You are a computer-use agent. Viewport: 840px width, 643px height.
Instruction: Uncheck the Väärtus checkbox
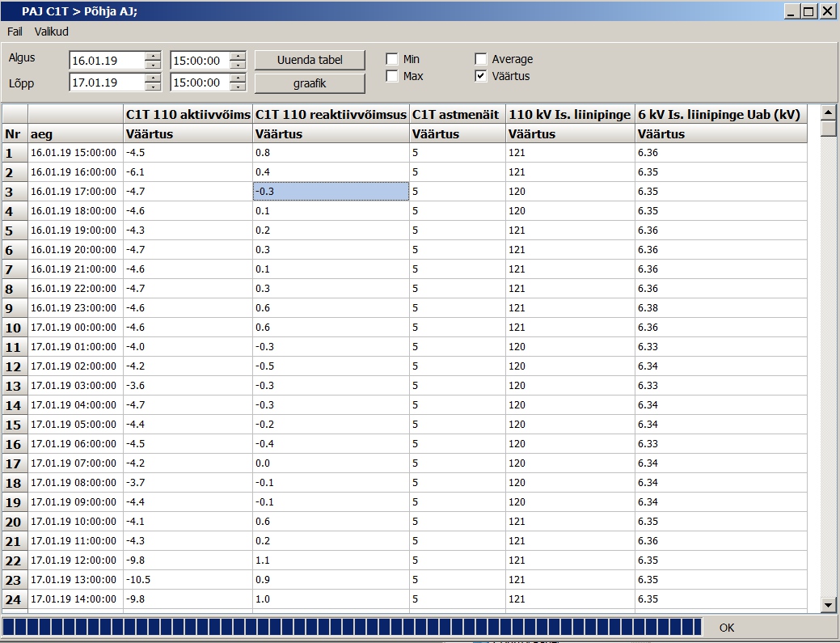(481, 76)
